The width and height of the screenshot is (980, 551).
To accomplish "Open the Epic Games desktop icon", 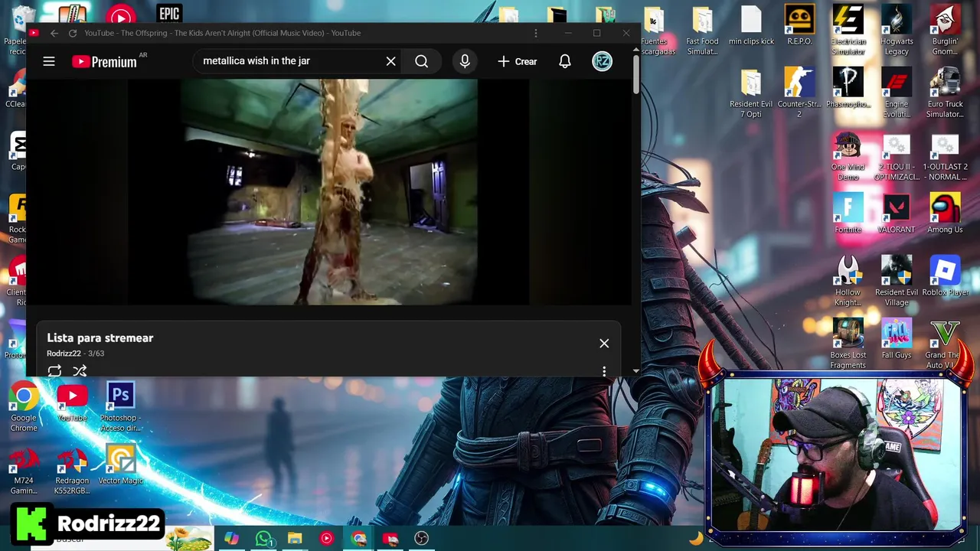I will point(169,13).
